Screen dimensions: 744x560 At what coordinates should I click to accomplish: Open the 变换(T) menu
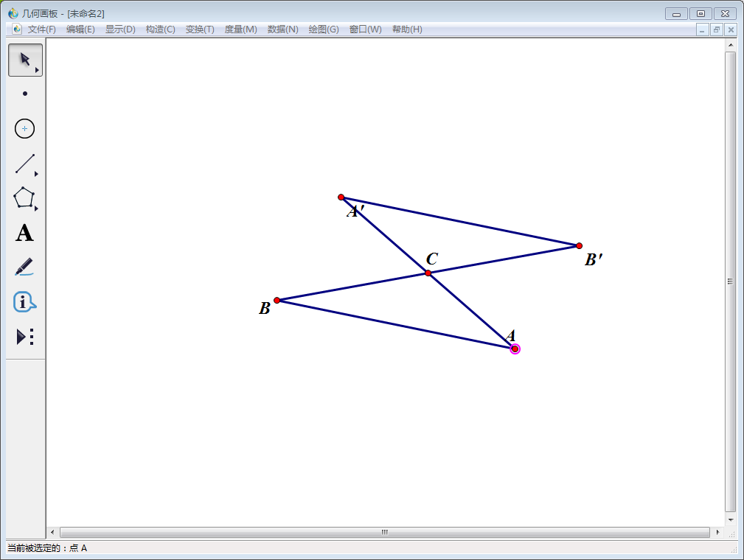(200, 29)
